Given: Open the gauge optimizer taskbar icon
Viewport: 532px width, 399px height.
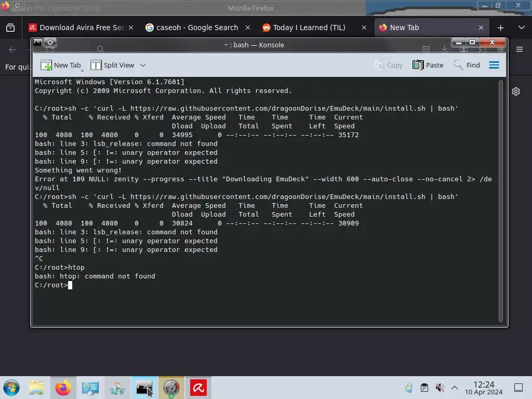Looking at the screenshot, I should click(x=171, y=388).
